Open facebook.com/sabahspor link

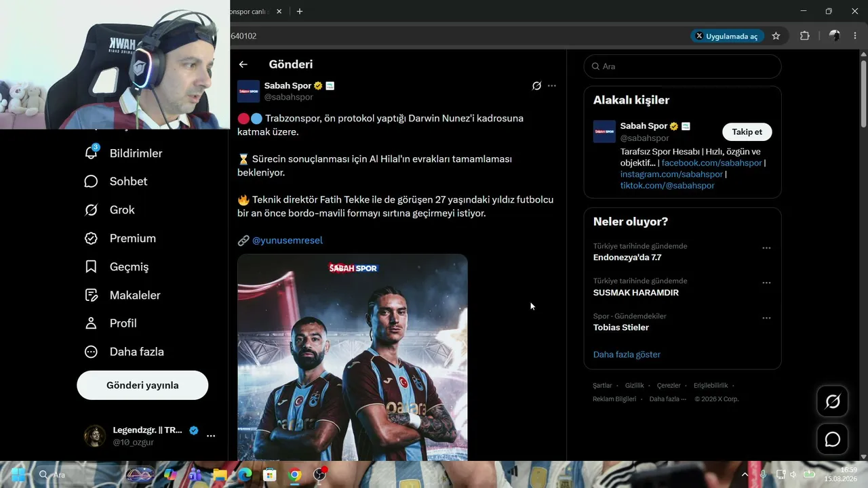[712, 163]
